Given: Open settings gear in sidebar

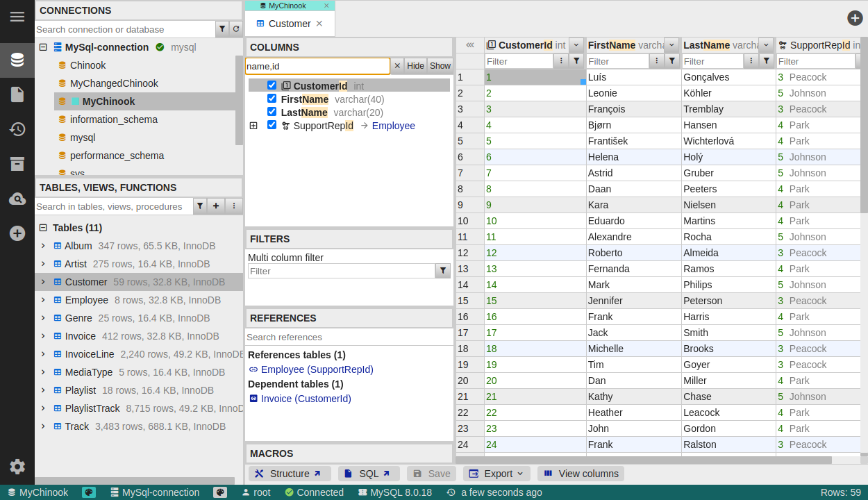Looking at the screenshot, I should (17, 467).
